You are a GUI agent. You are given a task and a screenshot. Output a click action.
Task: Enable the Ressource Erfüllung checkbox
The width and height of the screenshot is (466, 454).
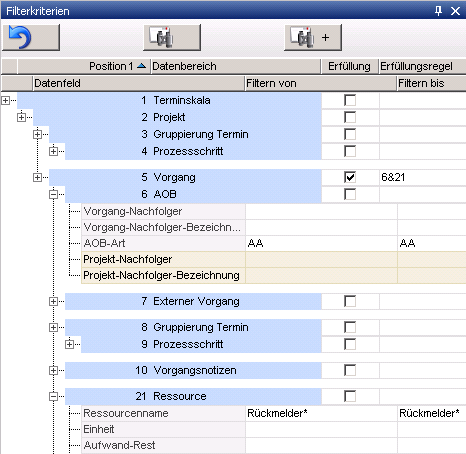point(350,396)
